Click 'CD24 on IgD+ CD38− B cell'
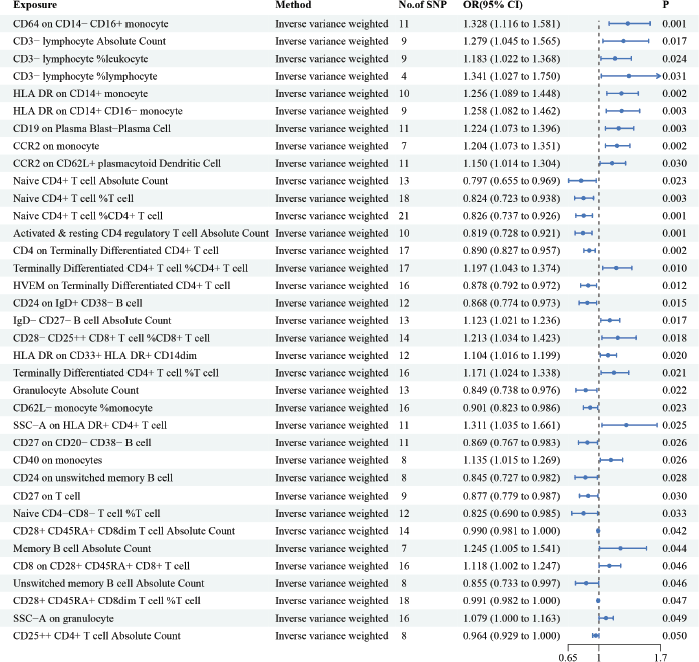This screenshot has width=699, height=662. [78, 303]
